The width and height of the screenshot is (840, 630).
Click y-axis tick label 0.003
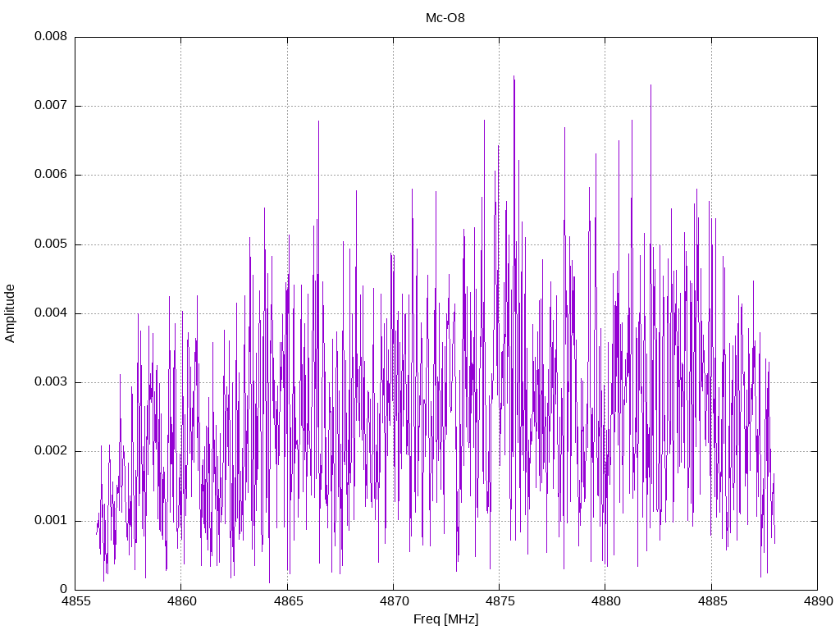click(51, 382)
